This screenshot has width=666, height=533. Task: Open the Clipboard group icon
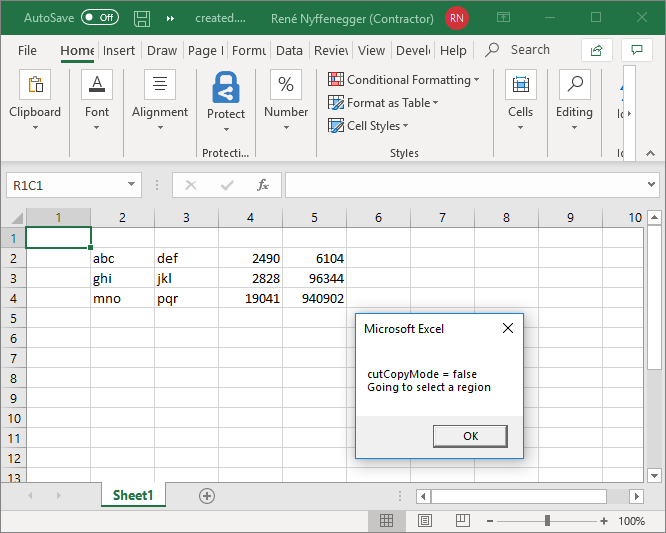(35, 86)
